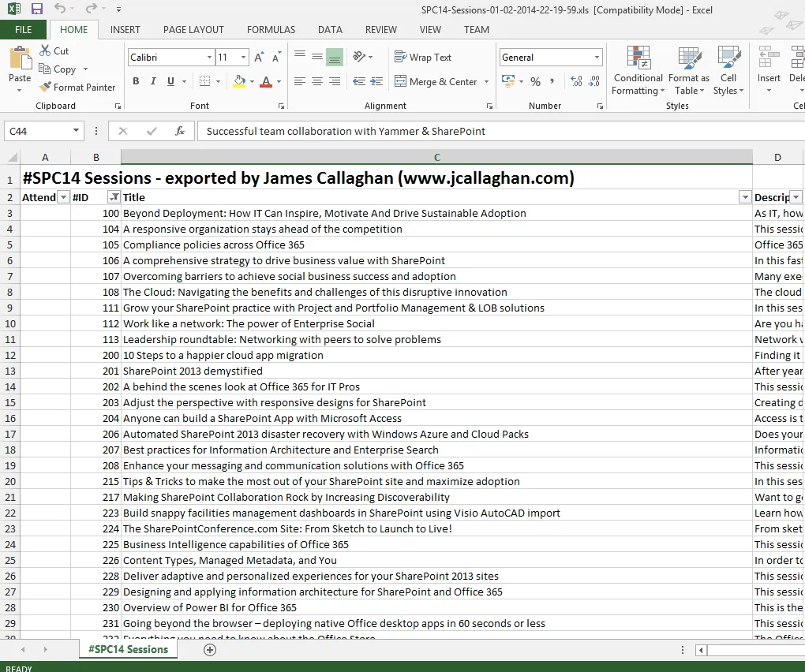Switch to PAGE LAYOUT tab

[193, 30]
